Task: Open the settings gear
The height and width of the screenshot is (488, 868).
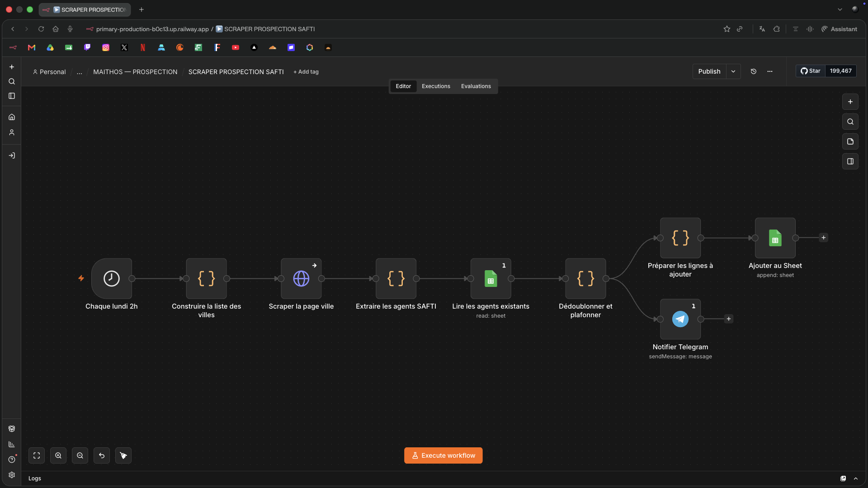Action: [12, 475]
